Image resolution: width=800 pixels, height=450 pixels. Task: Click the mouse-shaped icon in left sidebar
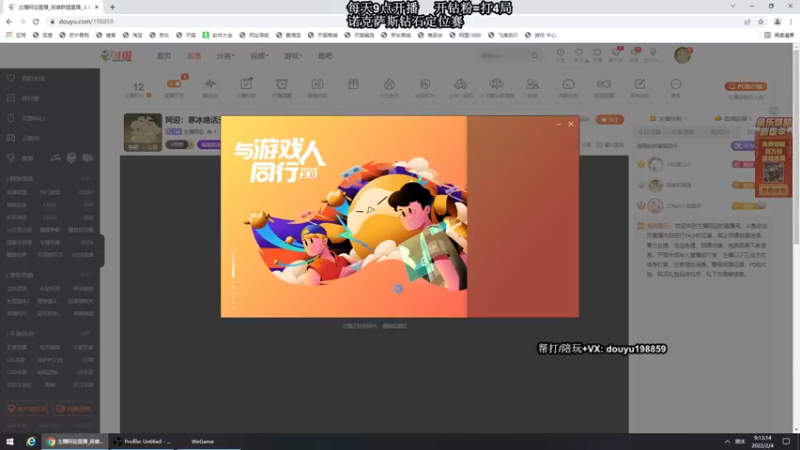[x=11, y=118]
